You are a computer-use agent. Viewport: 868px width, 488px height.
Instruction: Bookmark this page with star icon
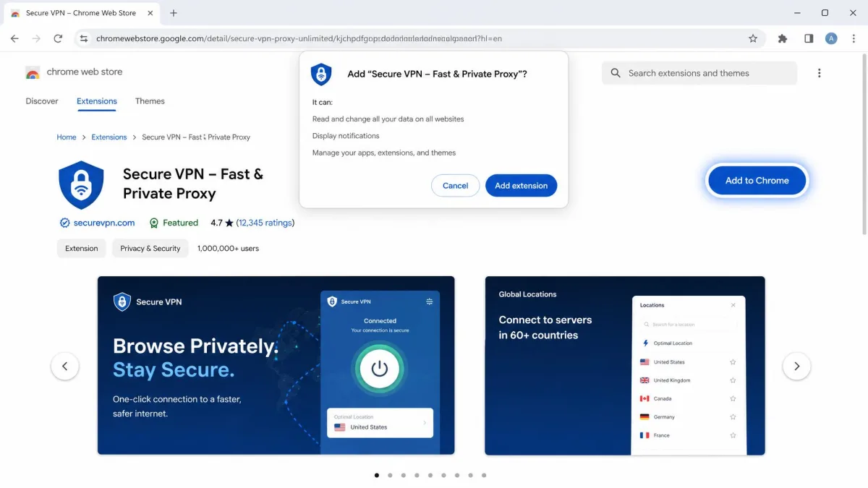753,38
